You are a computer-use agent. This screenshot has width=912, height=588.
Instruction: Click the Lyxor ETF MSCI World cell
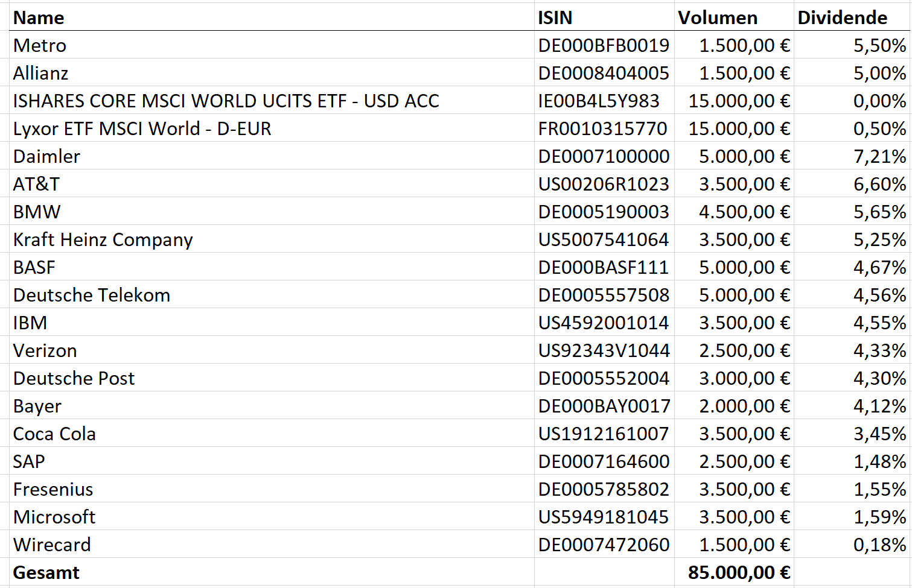point(142,128)
